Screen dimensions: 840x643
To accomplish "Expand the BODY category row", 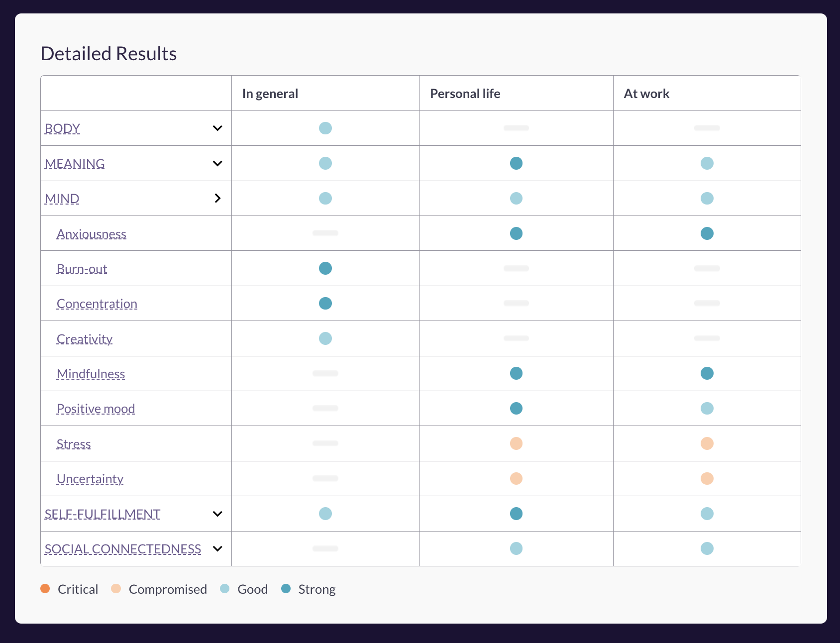I will 217,128.
